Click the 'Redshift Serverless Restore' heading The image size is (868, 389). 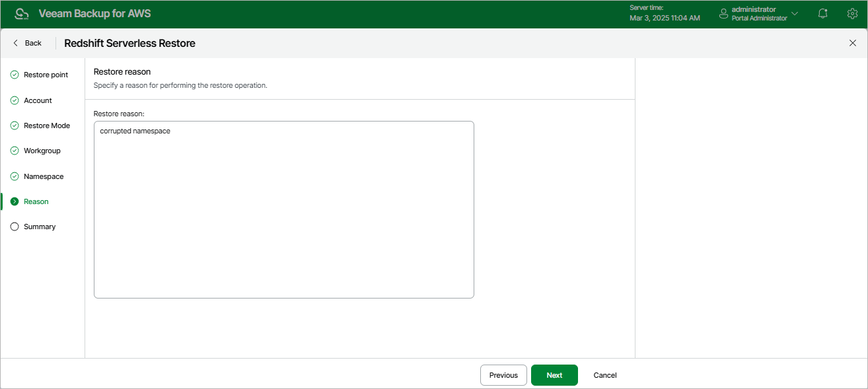pos(129,43)
